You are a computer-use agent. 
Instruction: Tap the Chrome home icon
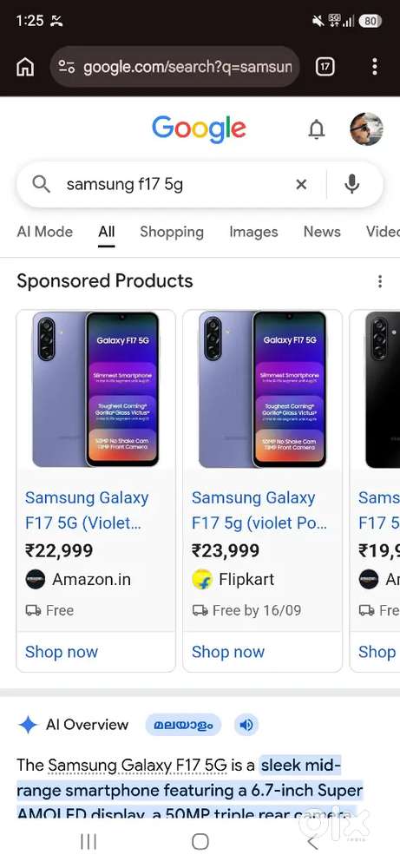coord(25,67)
